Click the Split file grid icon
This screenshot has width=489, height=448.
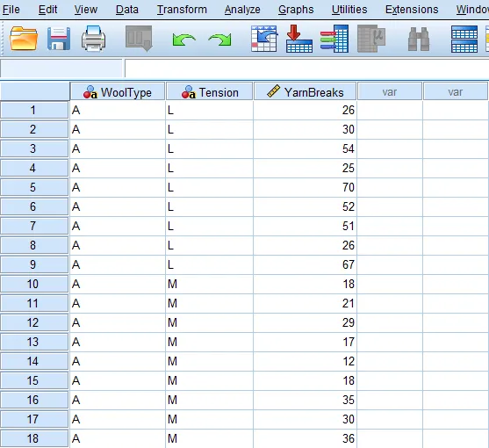coord(464,39)
